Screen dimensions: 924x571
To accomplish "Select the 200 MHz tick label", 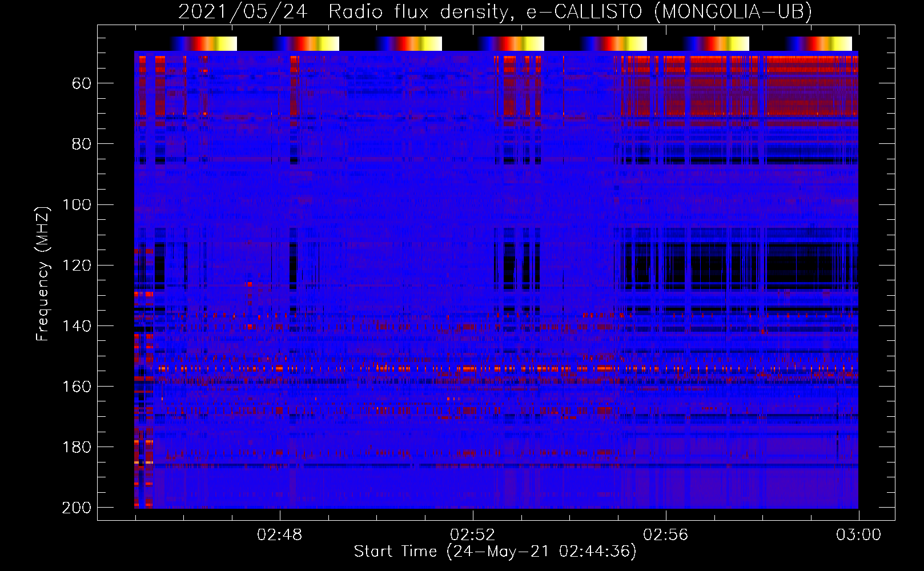I will click(77, 507).
